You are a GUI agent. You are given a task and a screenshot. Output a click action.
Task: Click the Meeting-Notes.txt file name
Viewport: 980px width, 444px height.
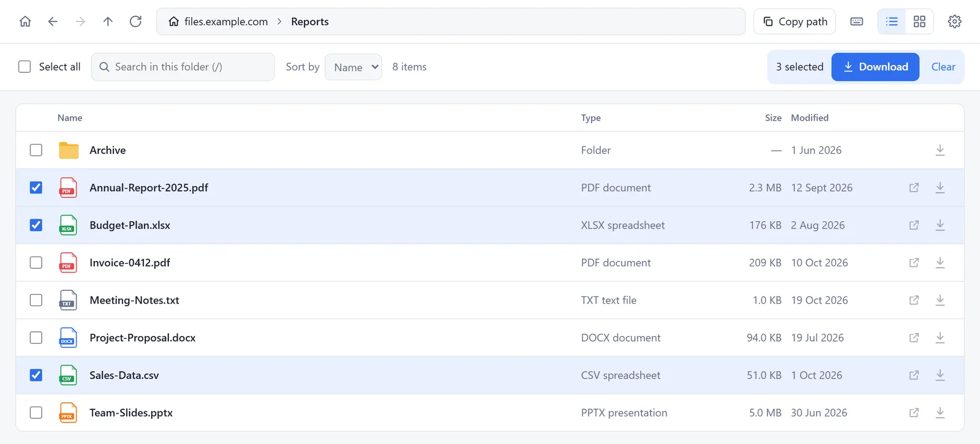pyautogui.click(x=135, y=300)
